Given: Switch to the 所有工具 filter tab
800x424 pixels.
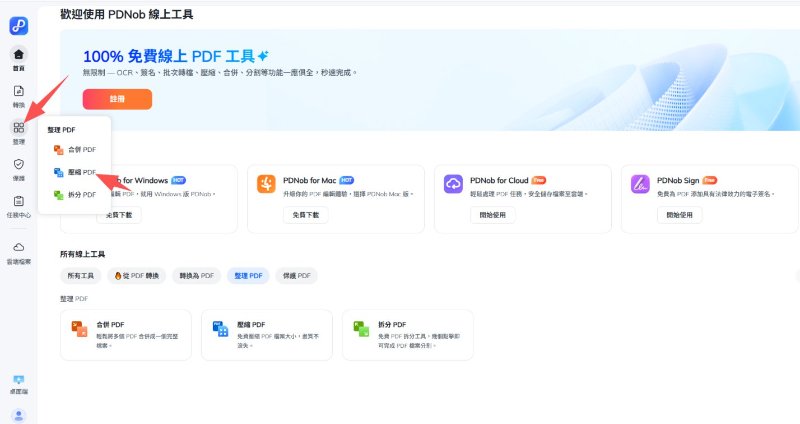Looking at the screenshot, I should (x=80, y=275).
